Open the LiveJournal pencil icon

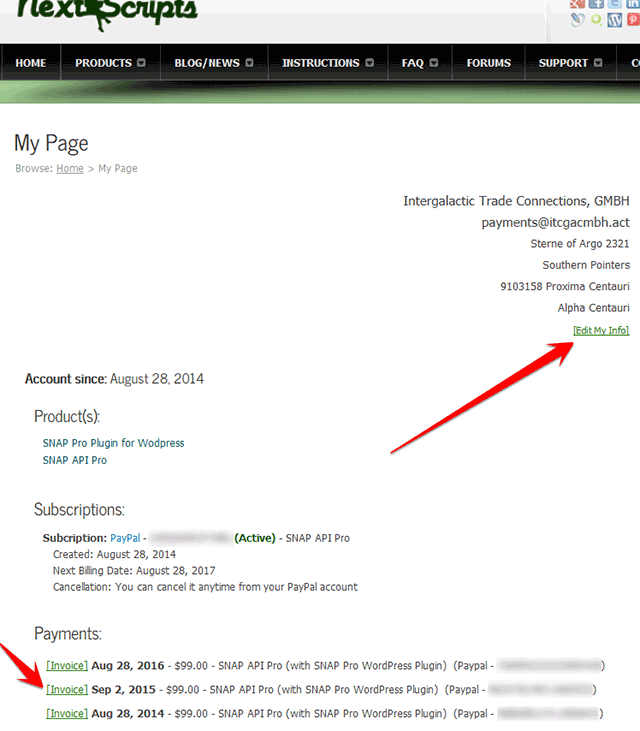[x=577, y=20]
